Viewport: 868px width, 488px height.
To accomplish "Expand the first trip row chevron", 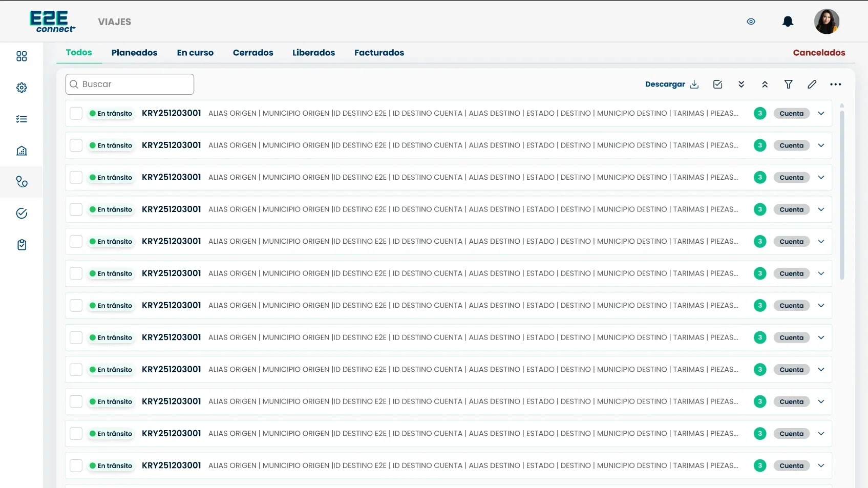I will click(821, 113).
